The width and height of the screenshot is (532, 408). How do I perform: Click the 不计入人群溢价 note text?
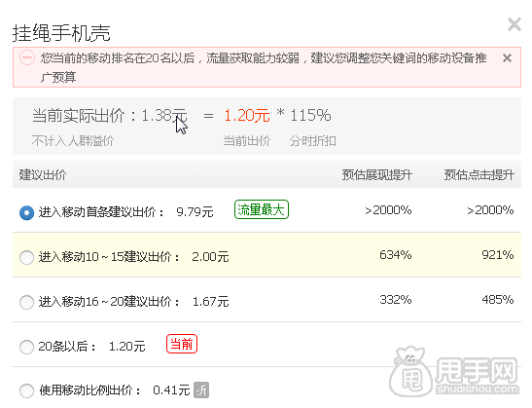pos(73,140)
